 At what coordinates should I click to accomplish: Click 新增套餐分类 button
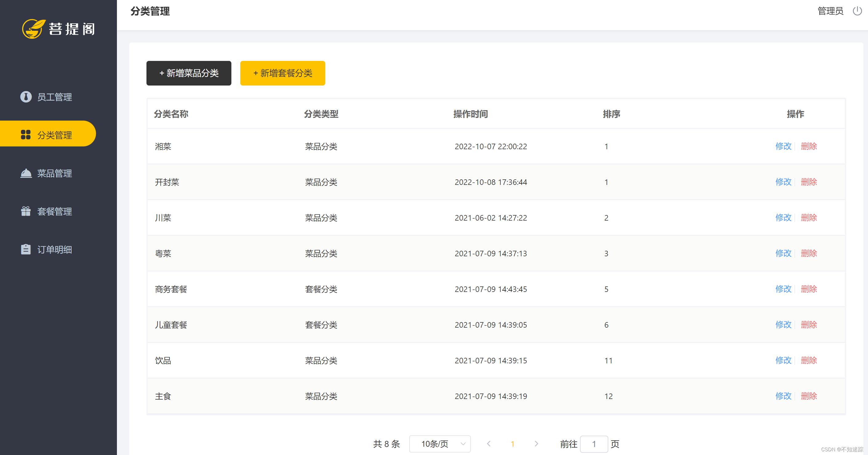coord(282,73)
